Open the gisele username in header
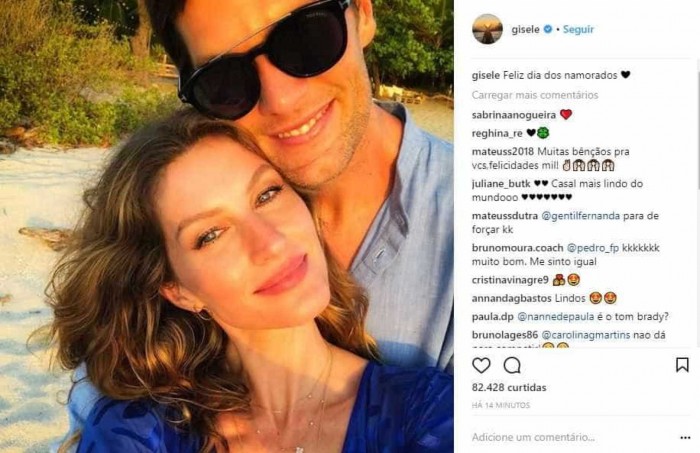700x453 pixels. (x=525, y=29)
